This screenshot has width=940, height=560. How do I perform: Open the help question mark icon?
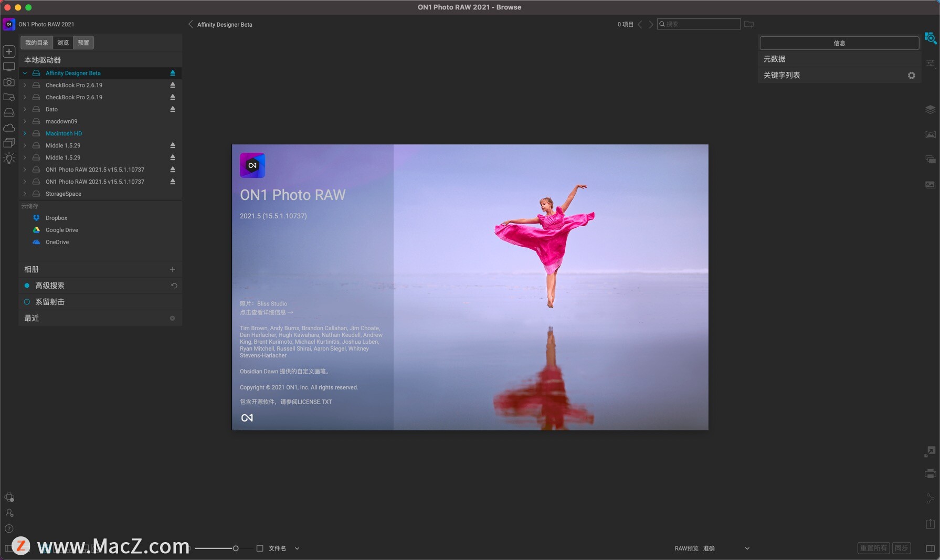pyautogui.click(x=9, y=529)
